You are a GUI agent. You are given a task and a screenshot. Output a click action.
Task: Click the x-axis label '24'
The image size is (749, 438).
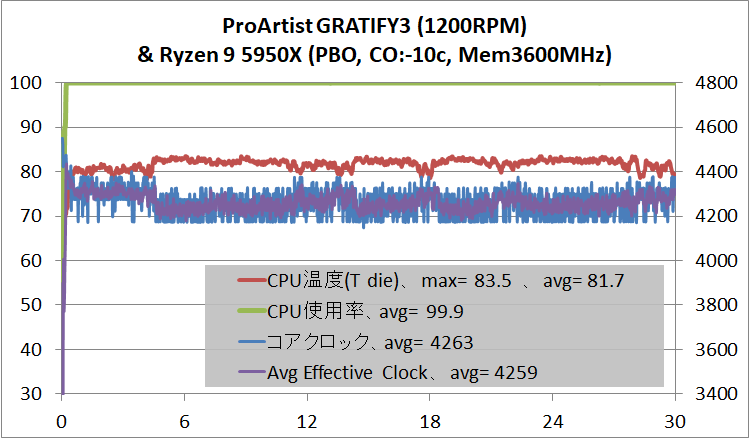click(x=552, y=422)
